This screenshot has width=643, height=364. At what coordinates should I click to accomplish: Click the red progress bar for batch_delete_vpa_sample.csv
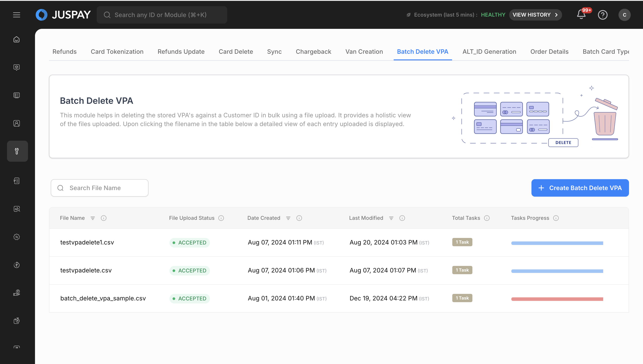click(x=557, y=299)
